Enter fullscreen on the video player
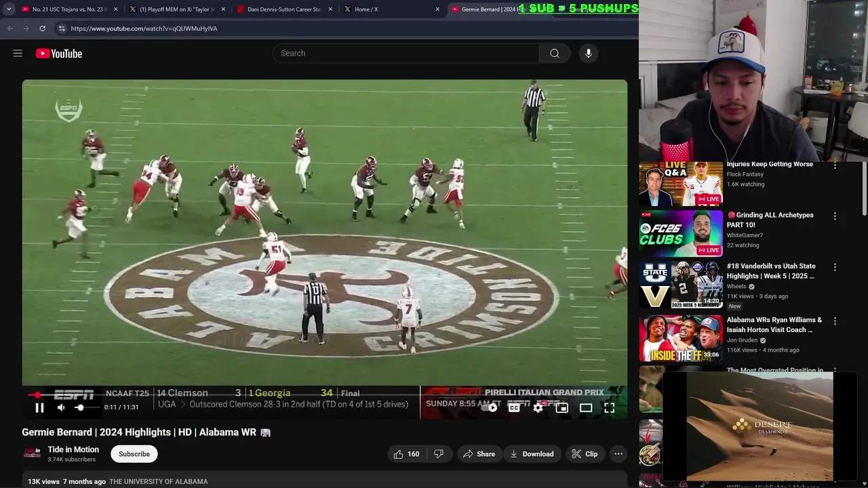Viewport: 868px width, 488px height. [x=609, y=407]
